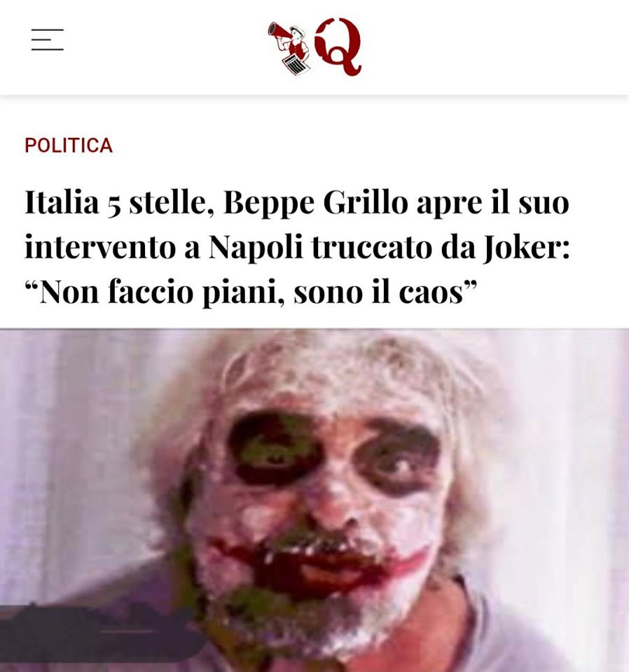Click the quote 'Non faccio piani, sono il caos'
Viewport: 629px width, 672px height.
[x=251, y=293]
